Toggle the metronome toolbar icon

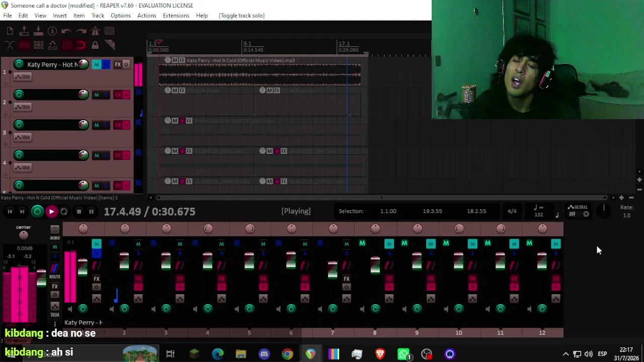click(95, 31)
